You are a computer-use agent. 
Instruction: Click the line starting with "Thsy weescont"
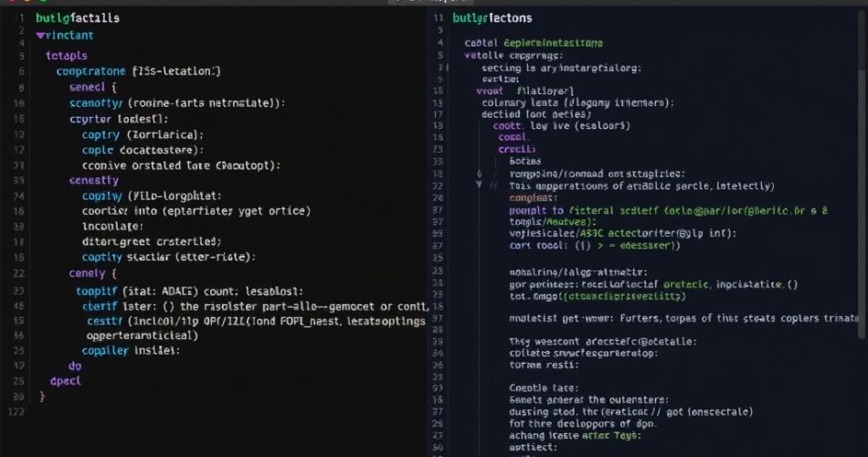603,343
